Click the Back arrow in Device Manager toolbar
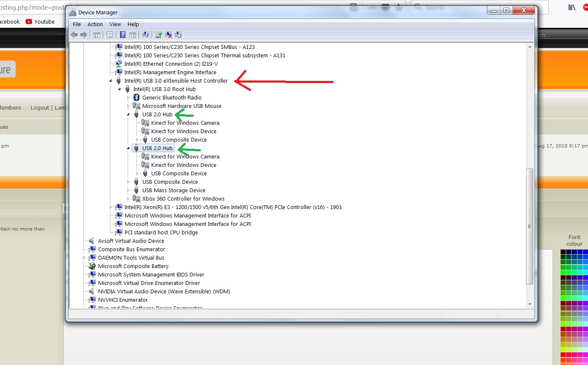Screen dimensions: 588x365 pos(75,35)
